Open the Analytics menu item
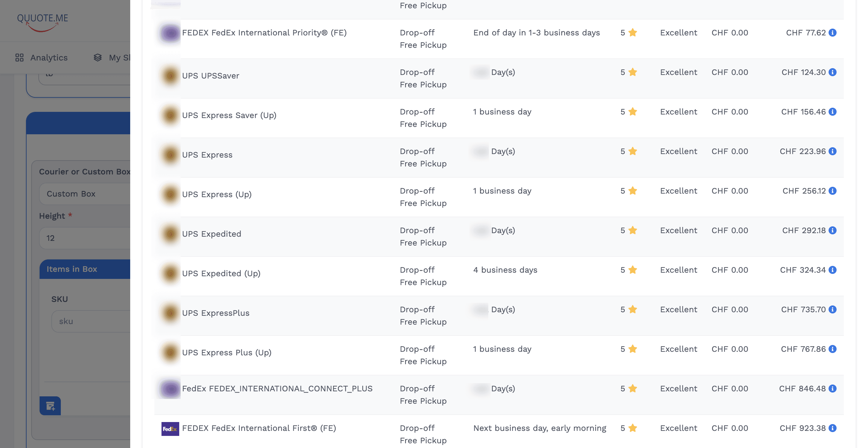 tap(42, 58)
